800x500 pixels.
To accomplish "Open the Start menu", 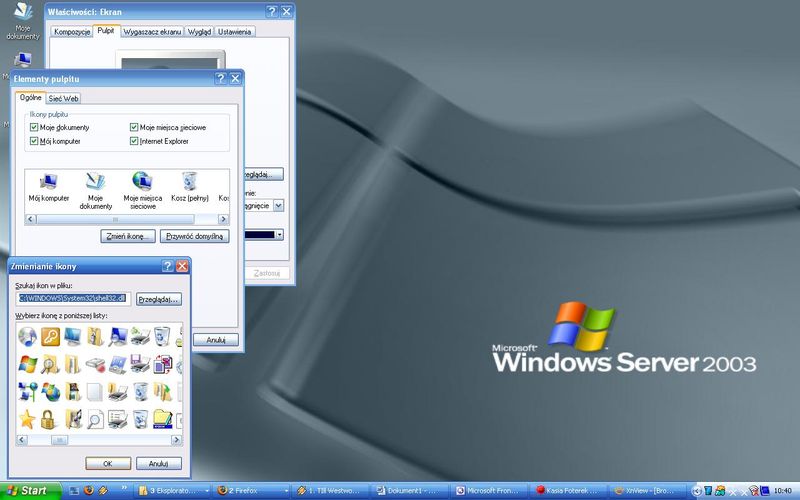I will tap(30, 491).
